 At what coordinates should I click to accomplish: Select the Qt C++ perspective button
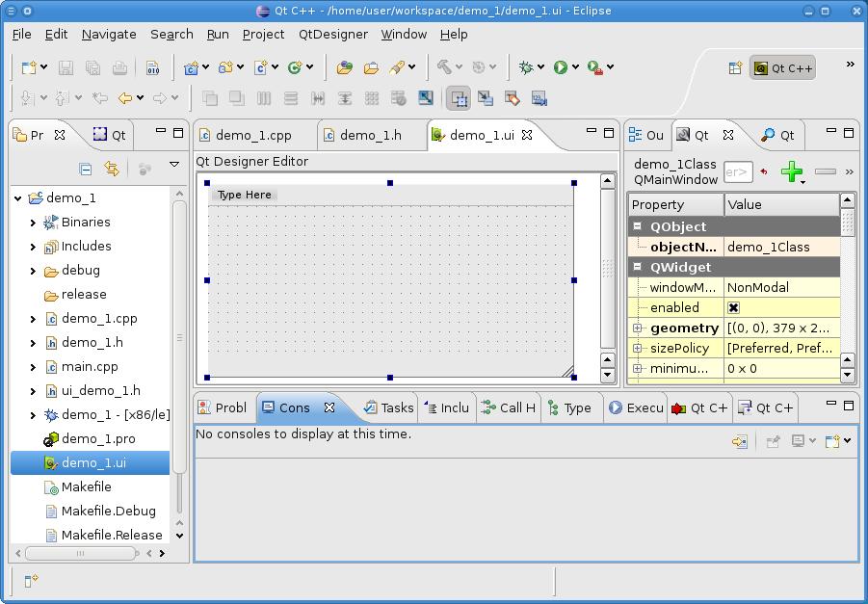783,67
